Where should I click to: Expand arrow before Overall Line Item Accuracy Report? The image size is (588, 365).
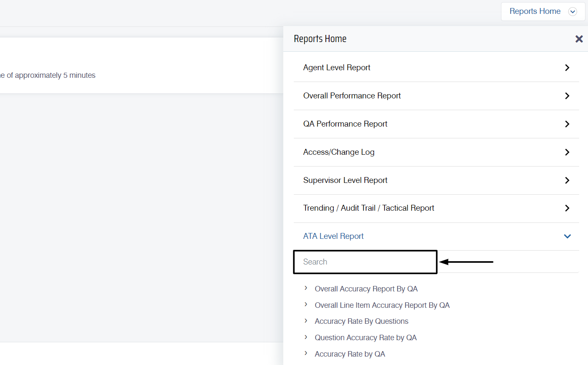(x=306, y=304)
